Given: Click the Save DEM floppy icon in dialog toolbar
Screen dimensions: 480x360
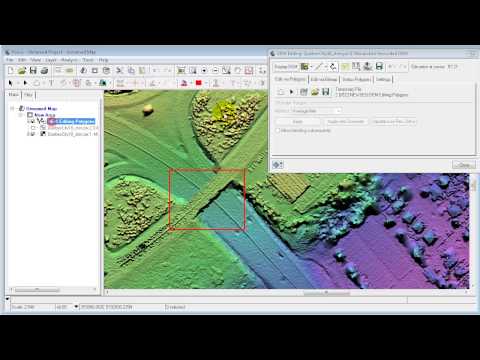Looking at the screenshot, I should point(379,66).
